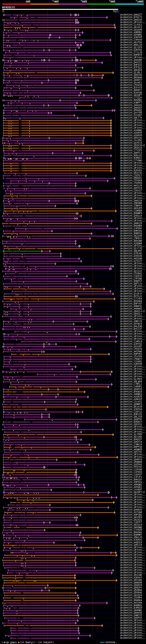The width and height of the screenshot is (146, 644).
Task: Open hit UniRef100_Q4A2Z7
Action: (131, 15)
